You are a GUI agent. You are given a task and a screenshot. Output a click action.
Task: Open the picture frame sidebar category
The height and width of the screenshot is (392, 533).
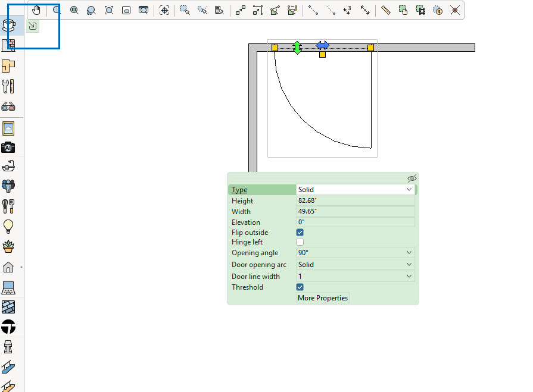[8, 128]
